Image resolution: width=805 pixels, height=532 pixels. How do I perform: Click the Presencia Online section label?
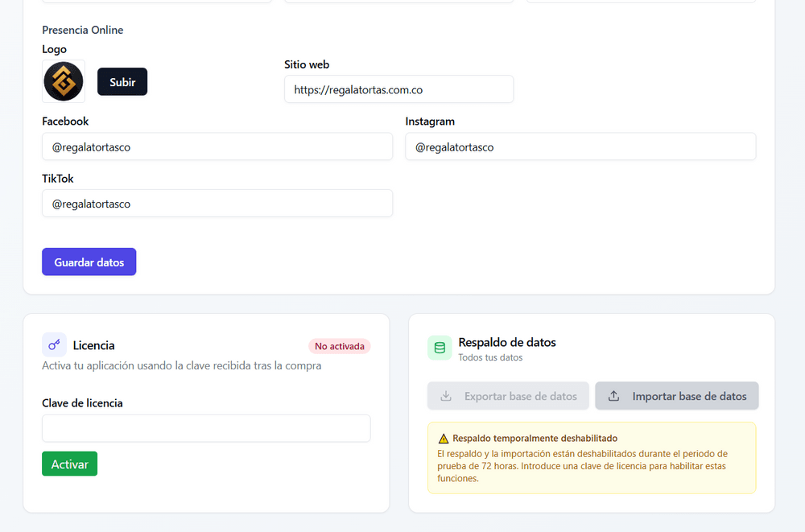(83, 30)
